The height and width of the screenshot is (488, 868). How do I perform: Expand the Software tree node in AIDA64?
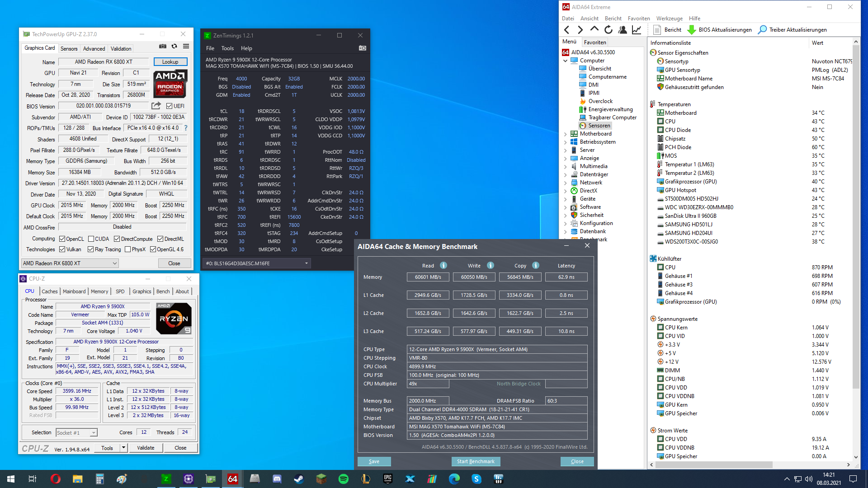click(x=565, y=207)
